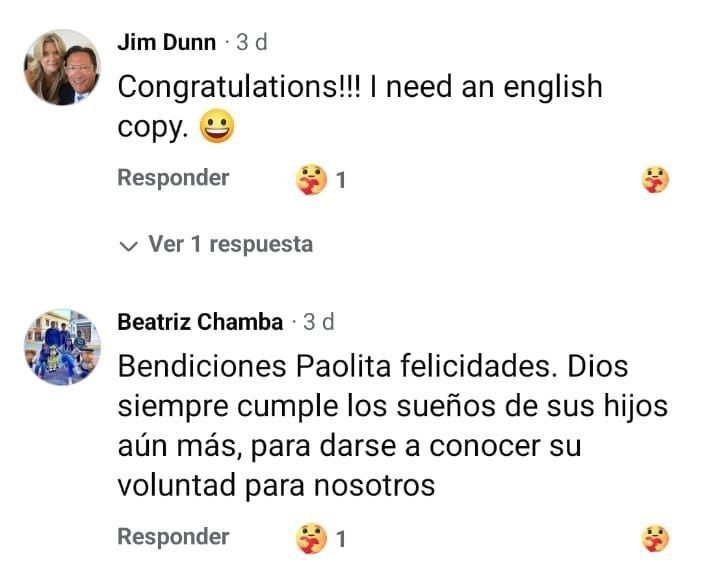Click the word "voluntad" in Beatriz's comment
The height and width of the screenshot is (581, 702).
[x=178, y=486]
